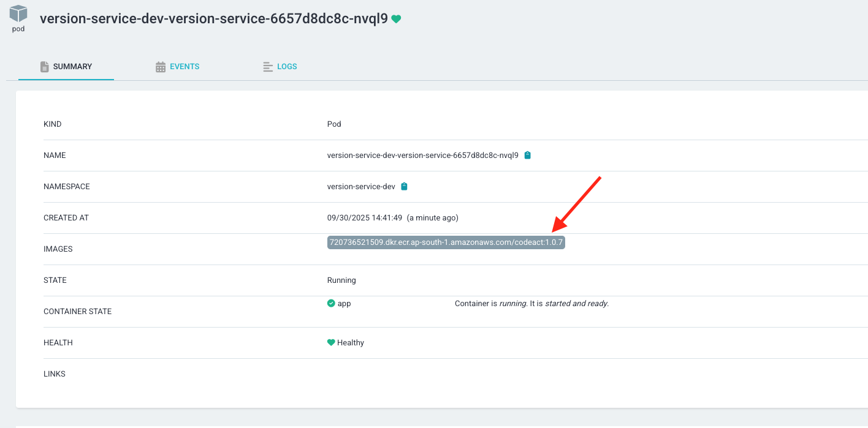Click the pod name value in Name row

click(422, 156)
